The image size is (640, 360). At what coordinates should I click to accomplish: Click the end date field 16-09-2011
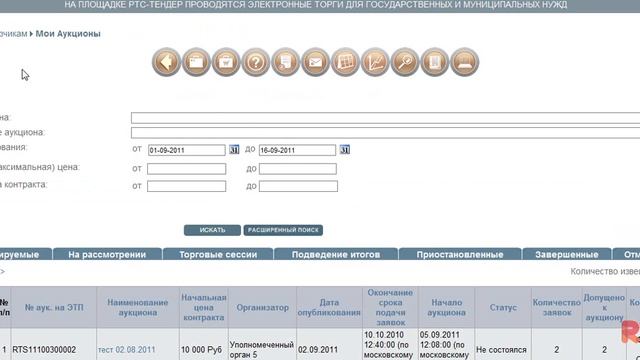297,150
